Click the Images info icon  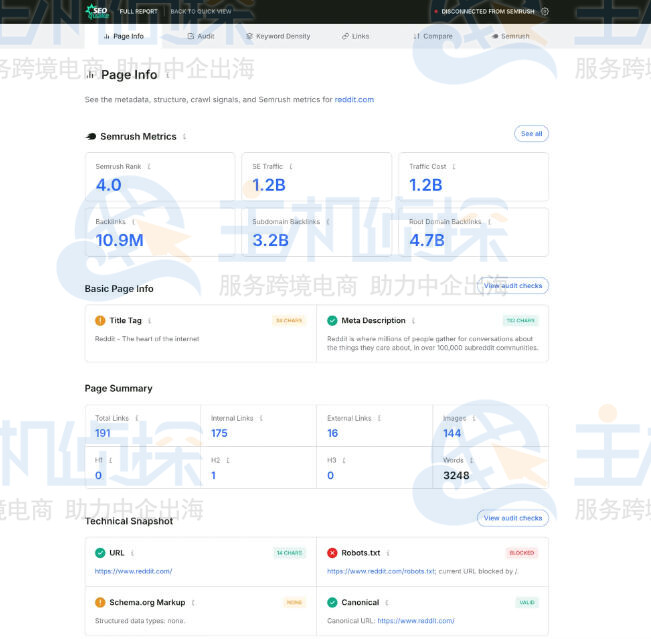[x=474, y=418]
